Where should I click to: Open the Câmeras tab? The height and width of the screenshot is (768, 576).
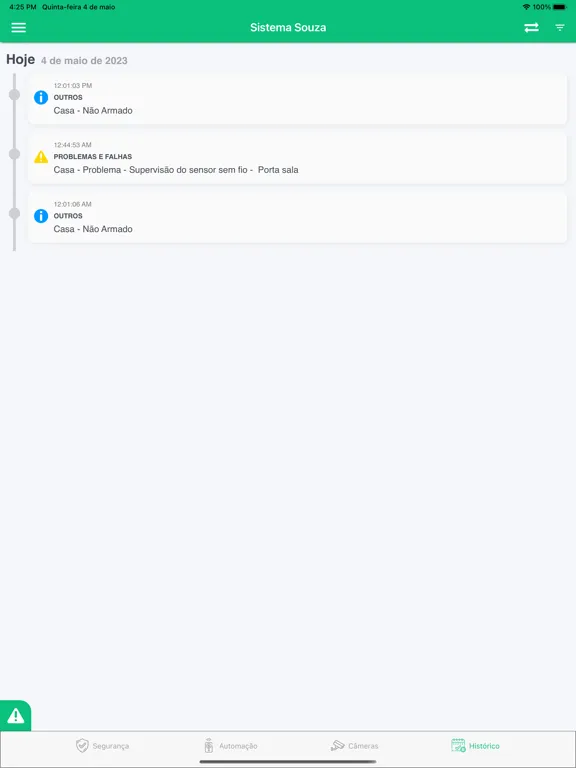click(x=355, y=746)
